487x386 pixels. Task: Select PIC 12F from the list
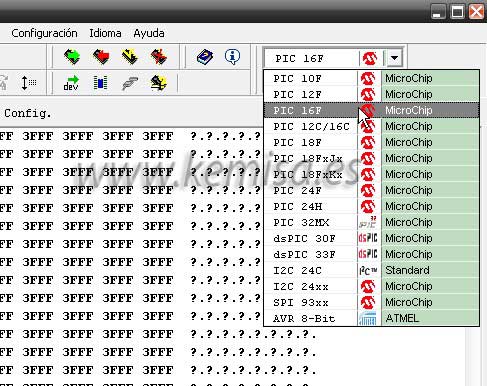click(371, 94)
